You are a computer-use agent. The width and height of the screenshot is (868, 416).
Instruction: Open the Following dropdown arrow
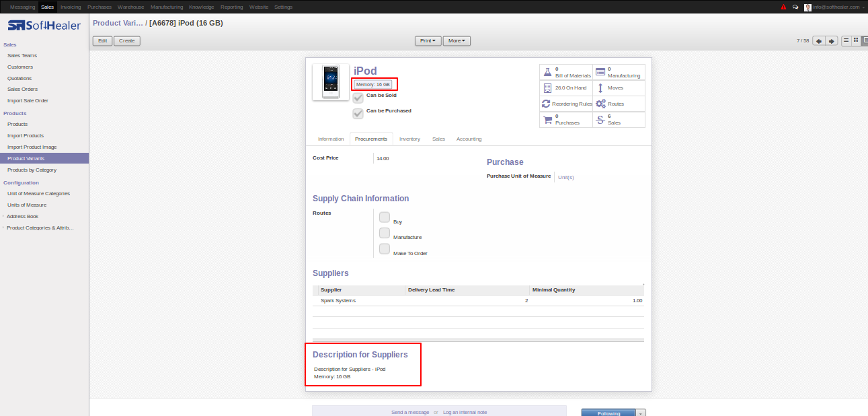coord(641,413)
